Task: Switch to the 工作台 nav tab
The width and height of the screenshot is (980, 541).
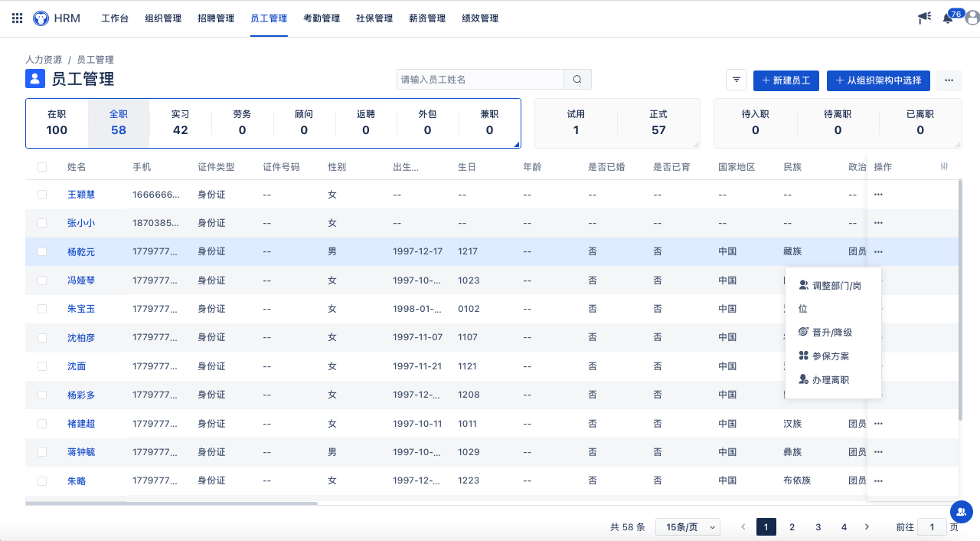Action: coord(115,18)
